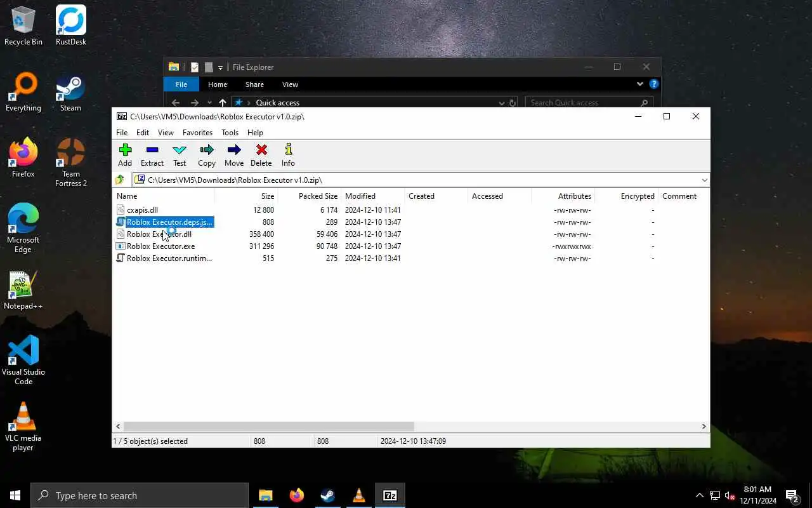Select the Everything desktop icon
The height and width of the screenshot is (508, 812).
[23, 92]
